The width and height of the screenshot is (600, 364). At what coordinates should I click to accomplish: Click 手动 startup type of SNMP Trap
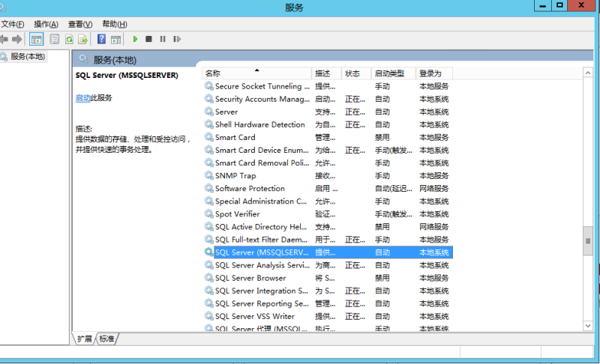click(x=382, y=176)
